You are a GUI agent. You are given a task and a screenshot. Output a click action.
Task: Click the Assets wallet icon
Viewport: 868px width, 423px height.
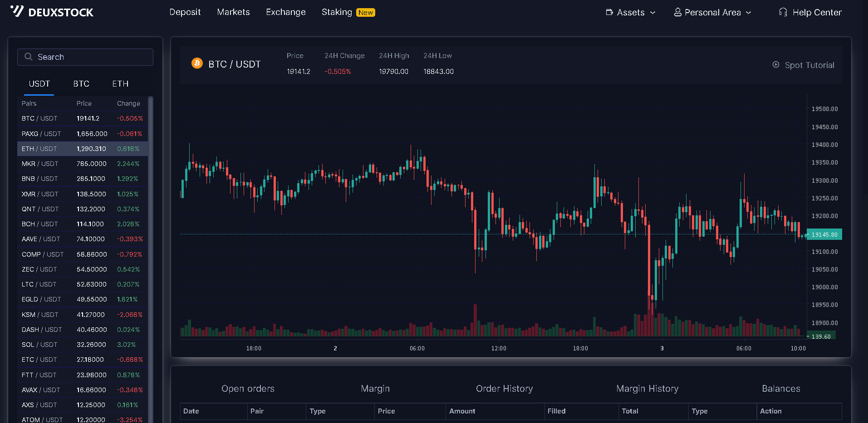pos(609,12)
